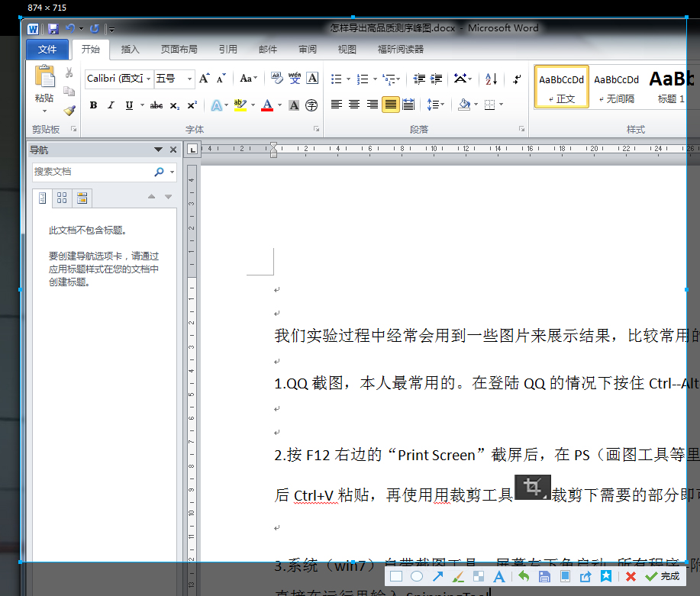
Task: Select the rectangle tool in screenshot toolbar
Action: pyautogui.click(x=396, y=577)
